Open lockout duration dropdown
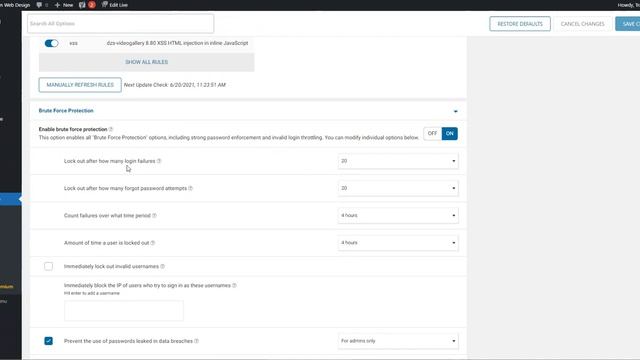 tap(398, 243)
